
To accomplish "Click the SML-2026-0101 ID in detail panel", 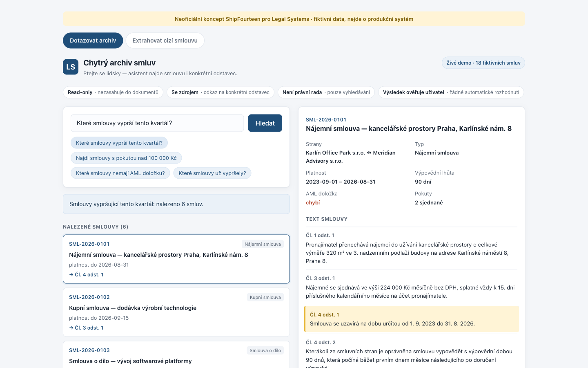I will 326,120.
